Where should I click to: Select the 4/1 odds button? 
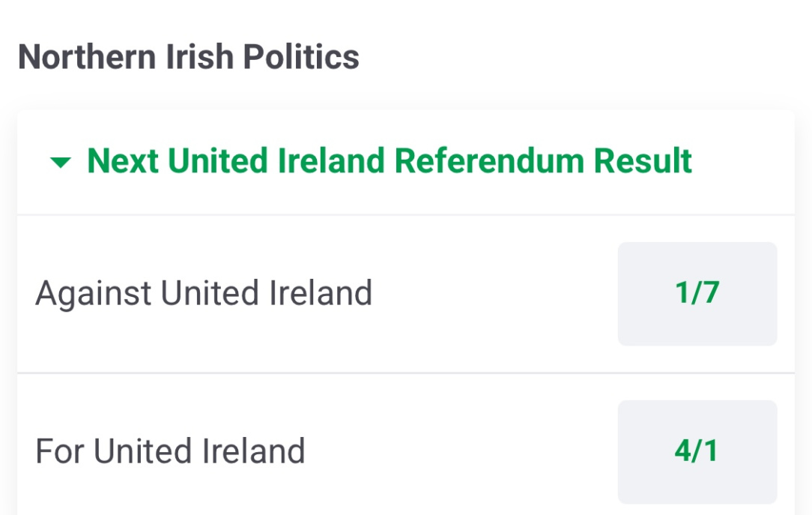tap(697, 451)
